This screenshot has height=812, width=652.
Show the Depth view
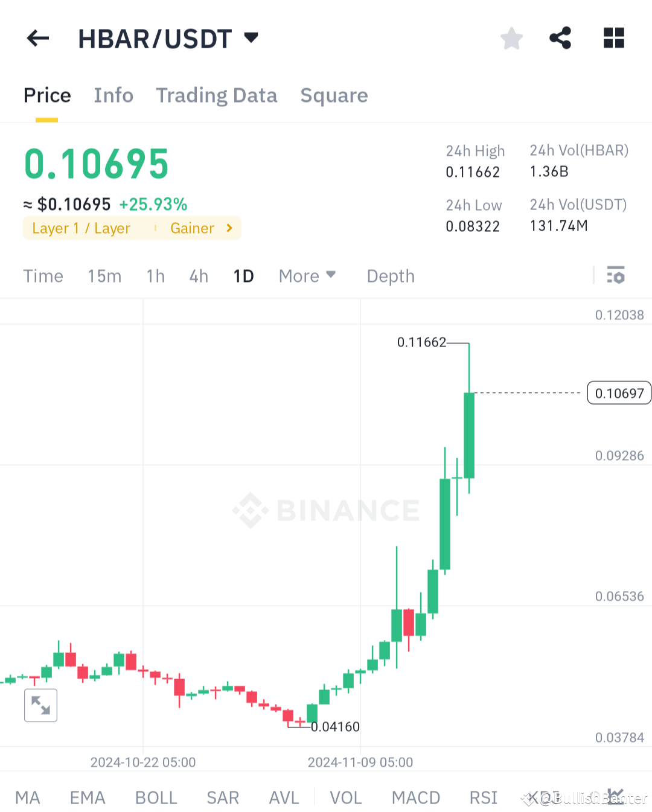tap(390, 276)
